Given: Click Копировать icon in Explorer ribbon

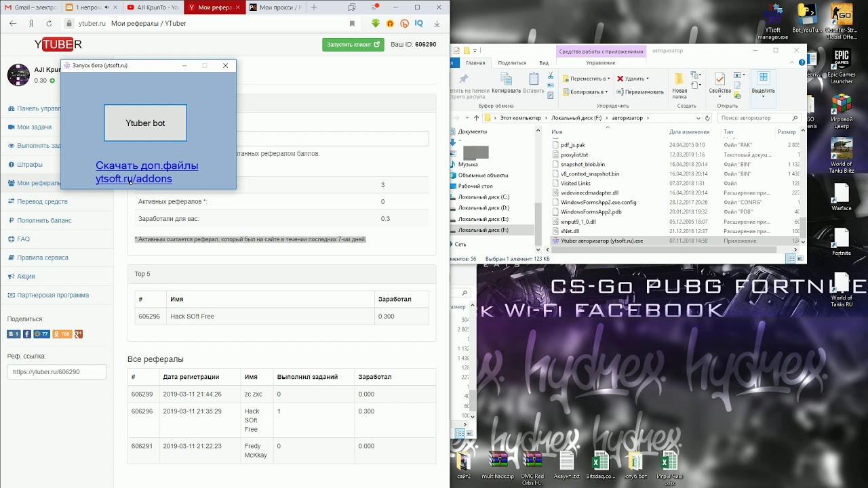Looking at the screenshot, I should pos(506,83).
